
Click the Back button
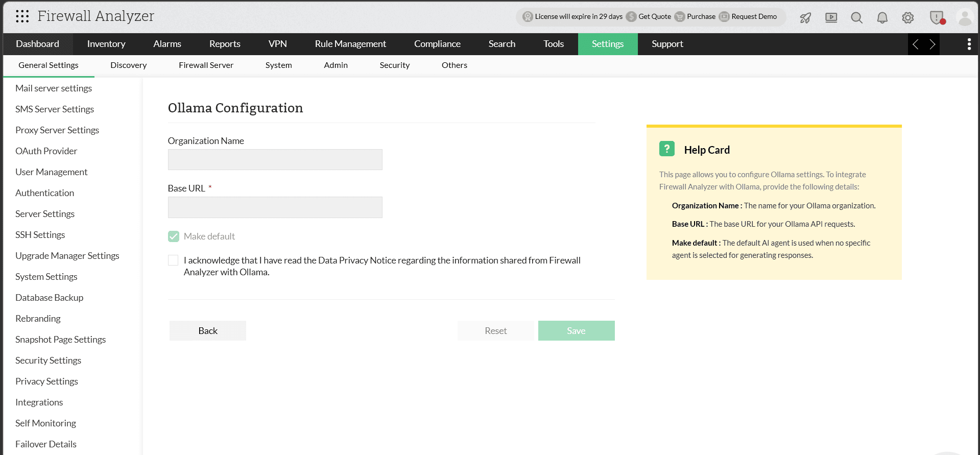tap(208, 331)
